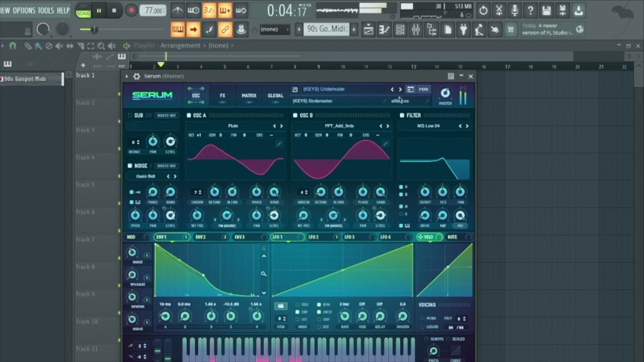This screenshot has width=644, height=362.
Task: Click the Save floppy disk icon
Action: coord(546,10)
